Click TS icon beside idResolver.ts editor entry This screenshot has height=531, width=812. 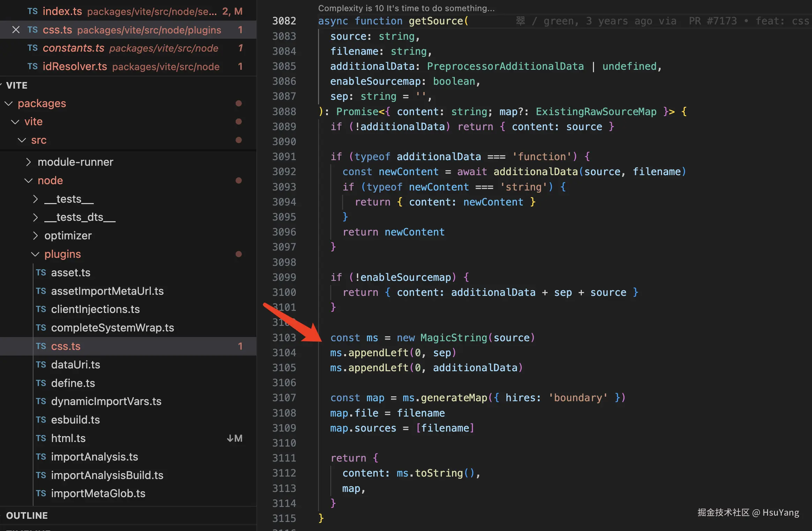tap(32, 66)
